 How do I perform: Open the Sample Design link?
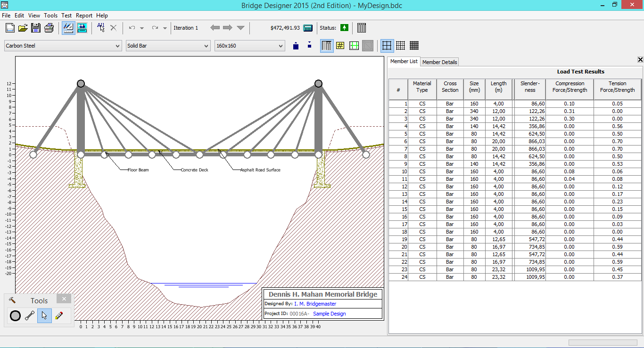[x=329, y=313]
